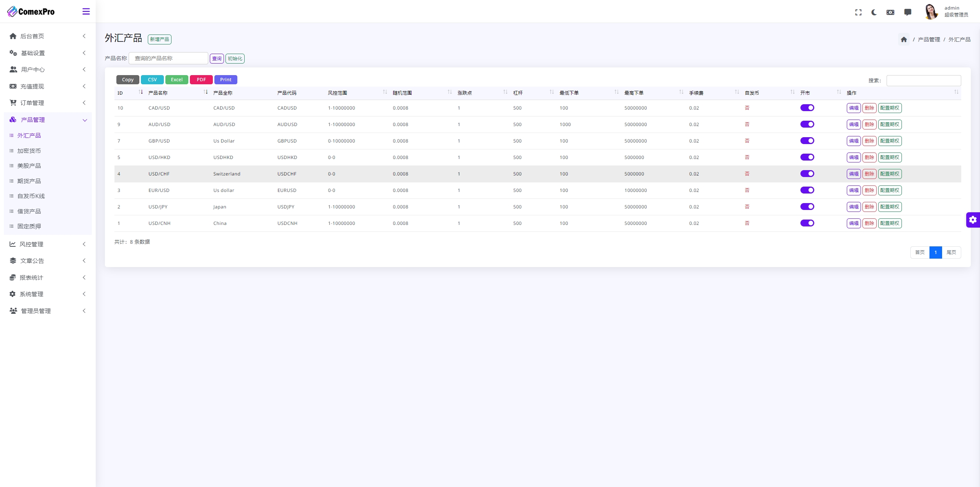The image size is (980, 487).
Task: Click the 初始化 reset button
Action: [235, 58]
